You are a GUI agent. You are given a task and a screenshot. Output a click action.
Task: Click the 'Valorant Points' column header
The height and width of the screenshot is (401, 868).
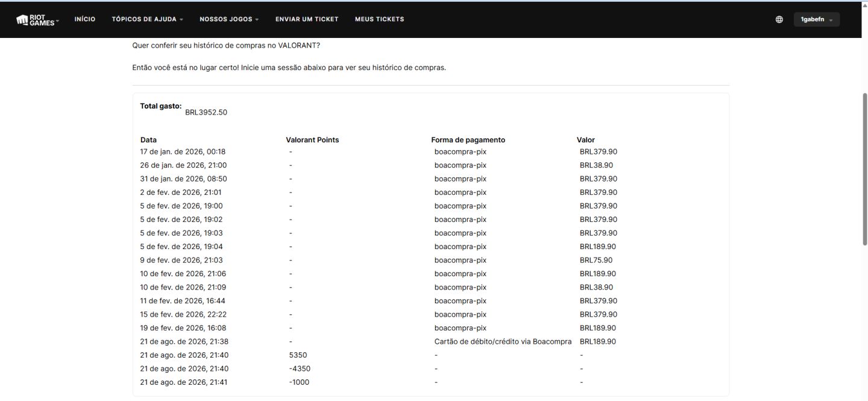[x=312, y=140]
